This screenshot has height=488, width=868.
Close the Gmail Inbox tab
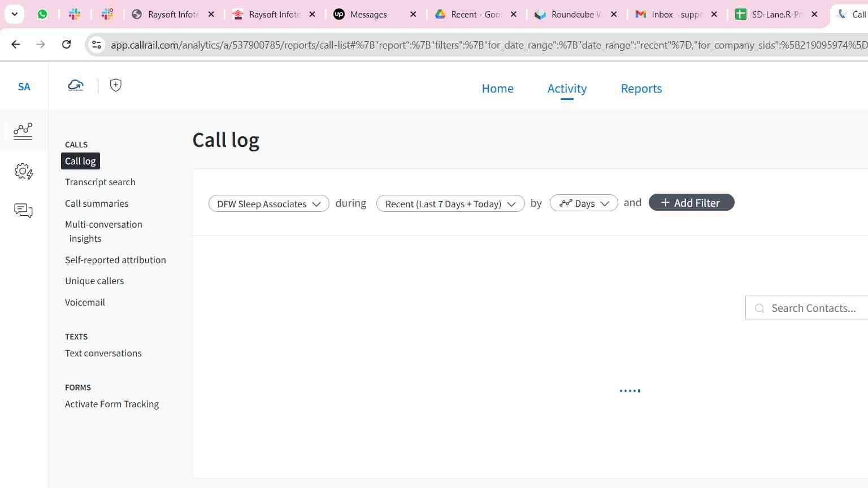coord(714,14)
